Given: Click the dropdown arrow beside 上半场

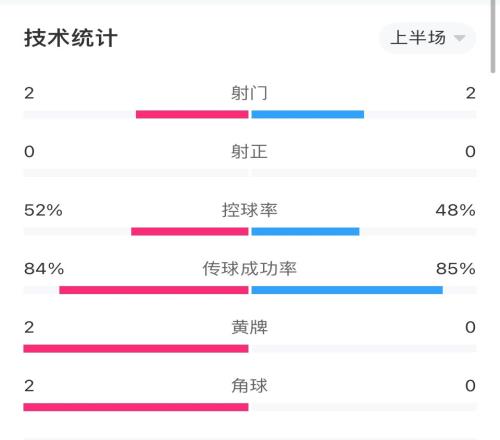Looking at the screenshot, I should point(460,38).
